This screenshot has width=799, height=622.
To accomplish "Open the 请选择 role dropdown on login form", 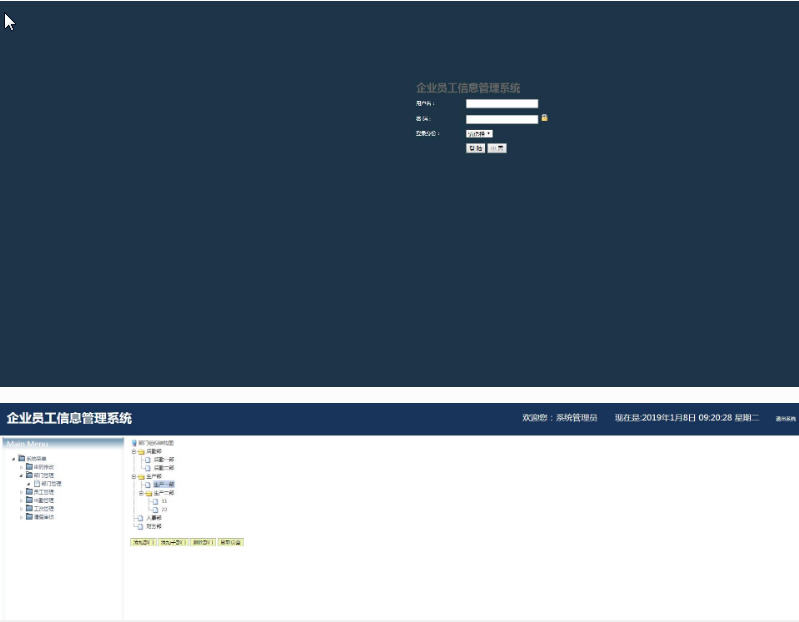I will 479,133.
